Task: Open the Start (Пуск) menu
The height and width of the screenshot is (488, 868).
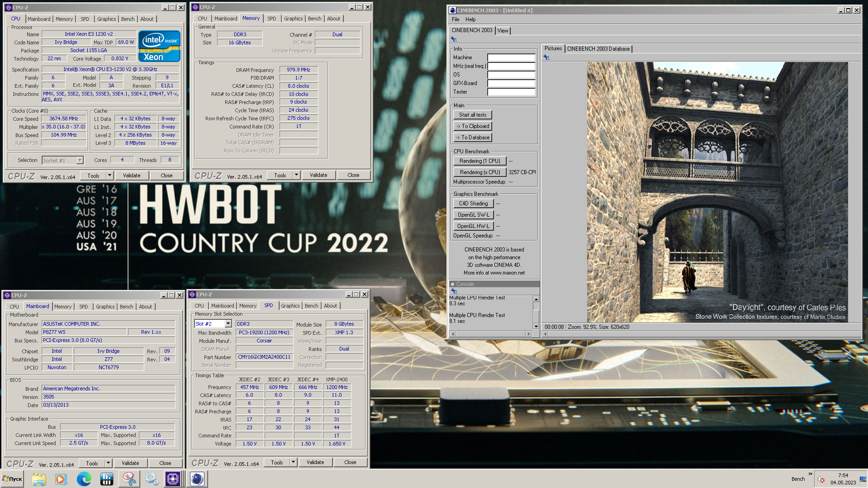Action: click(x=12, y=479)
